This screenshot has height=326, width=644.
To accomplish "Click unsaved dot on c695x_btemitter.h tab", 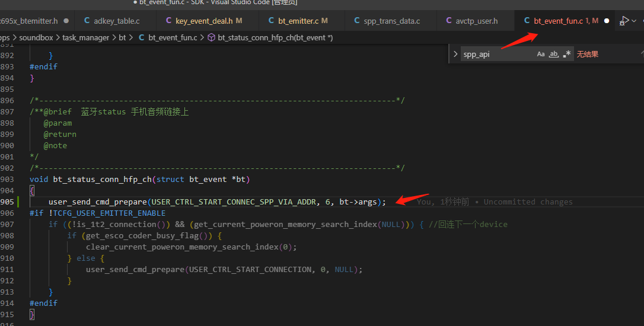I will (66, 21).
